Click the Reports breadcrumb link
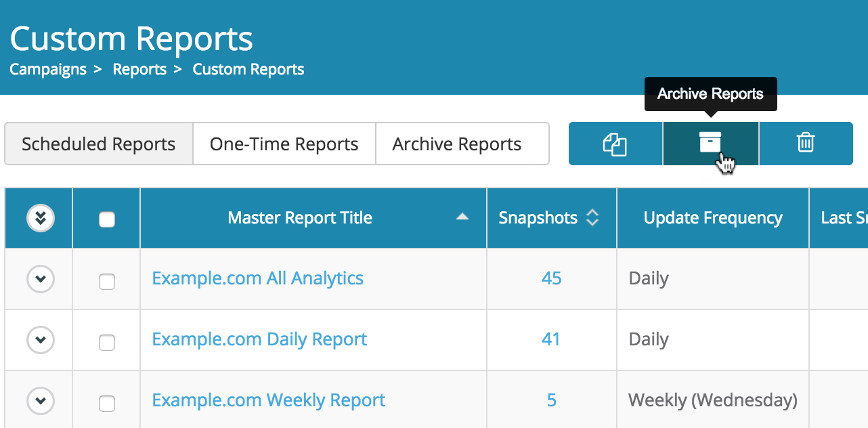Screen dimensions: 868x428 (139, 69)
